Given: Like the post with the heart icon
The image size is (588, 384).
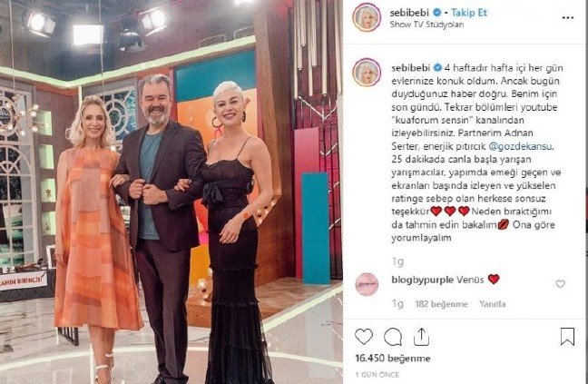Looking at the screenshot, I should [x=364, y=337].
